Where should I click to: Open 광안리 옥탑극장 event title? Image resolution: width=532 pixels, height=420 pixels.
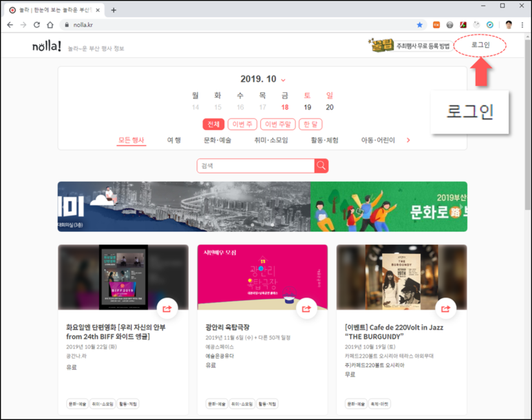tap(227, 327)
